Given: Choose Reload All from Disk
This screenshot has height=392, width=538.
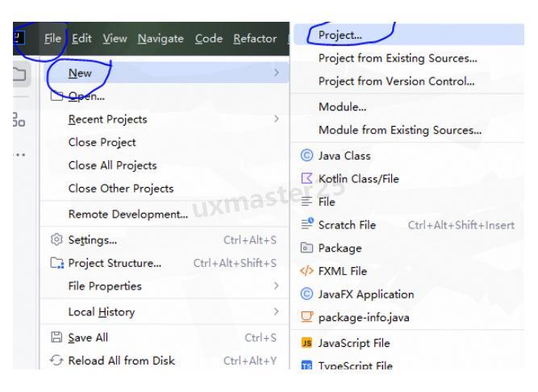Looking at the screenshot, I should (x=123, y=361).
